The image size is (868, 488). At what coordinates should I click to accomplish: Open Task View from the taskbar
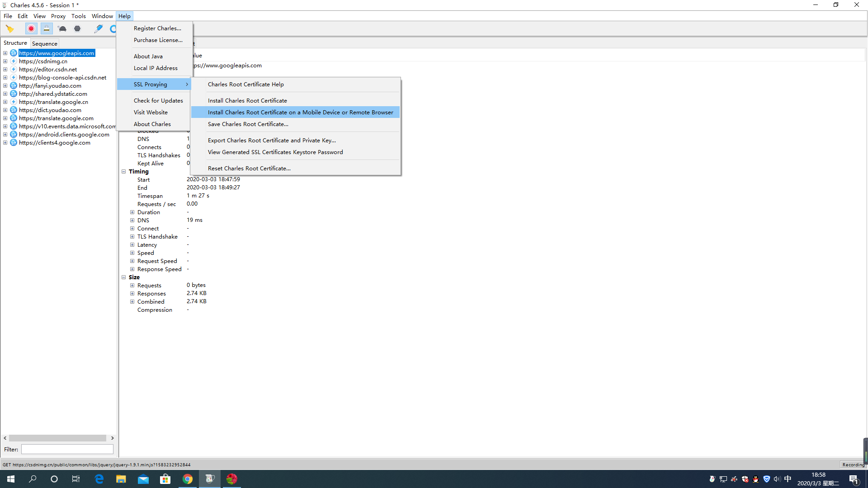click(76, 479)
